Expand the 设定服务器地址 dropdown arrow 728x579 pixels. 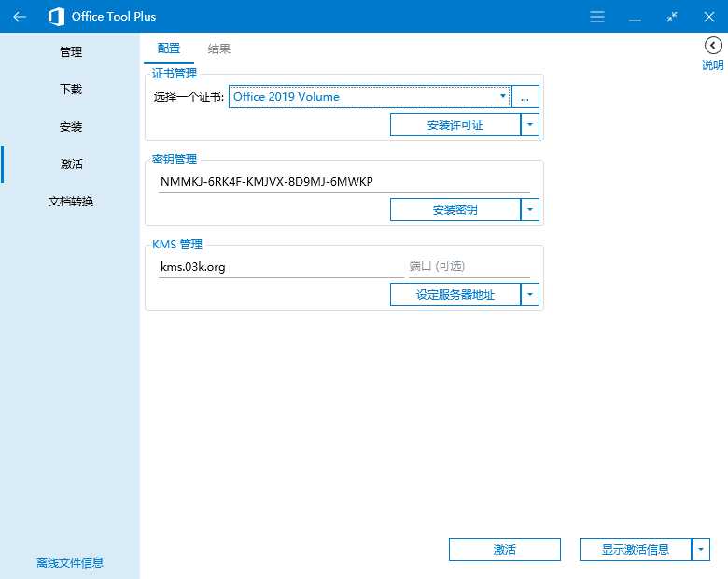tap(530, 294)
